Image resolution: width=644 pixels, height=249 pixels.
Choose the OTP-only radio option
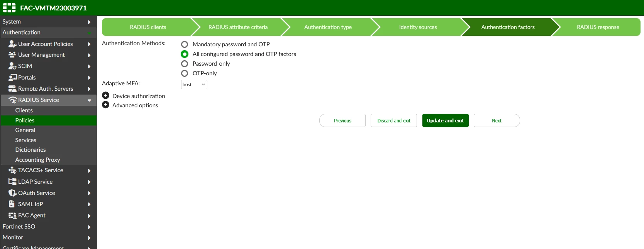(185, 73)
